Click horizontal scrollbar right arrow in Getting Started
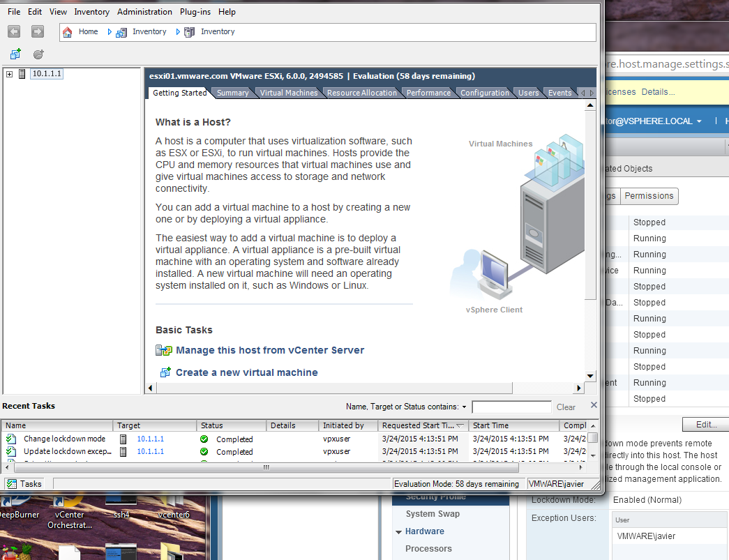Image resolution: width=729 pixels, height=560 pixels. pos(579,388)
